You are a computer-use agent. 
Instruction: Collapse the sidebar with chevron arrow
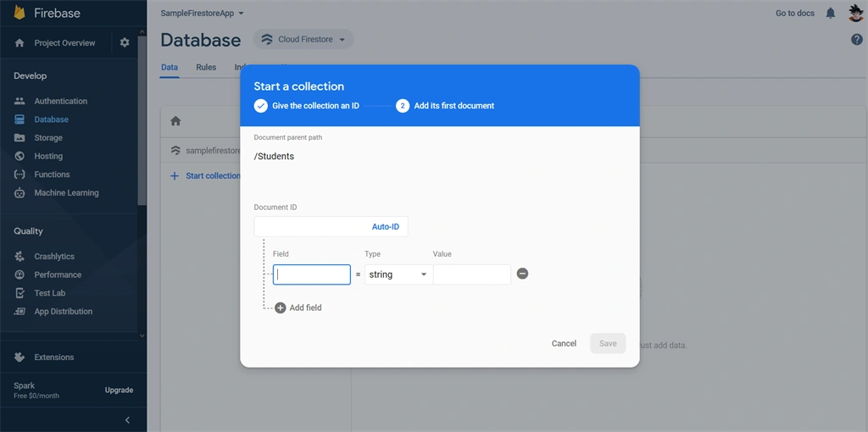[127, 420]
